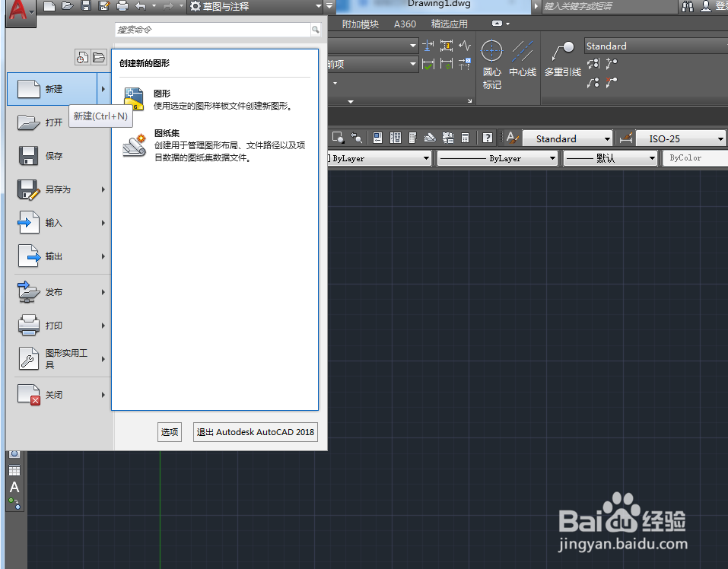This screenshot has height=569, width=728.
Task: Switch to the A360 ribbon tab
Action: coord(405,24)
